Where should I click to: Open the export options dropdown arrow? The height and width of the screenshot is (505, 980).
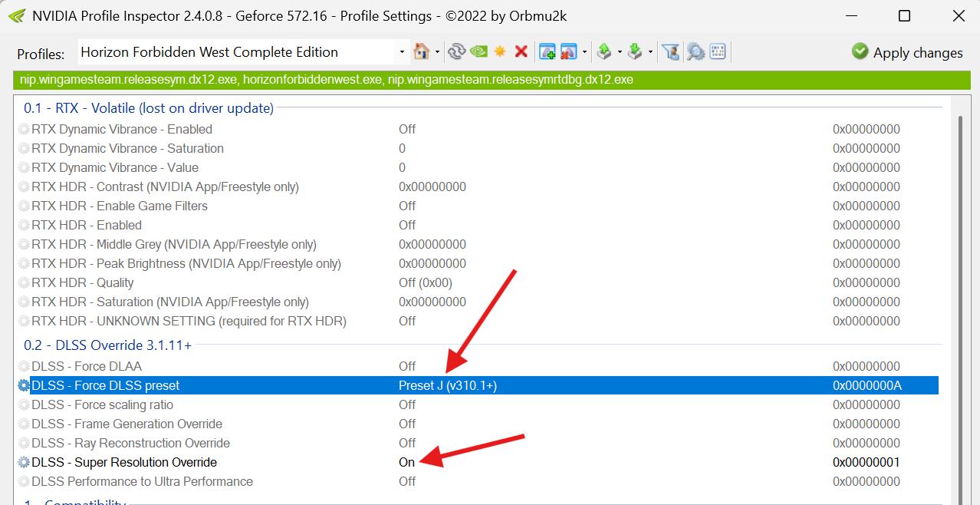point(620,52)
